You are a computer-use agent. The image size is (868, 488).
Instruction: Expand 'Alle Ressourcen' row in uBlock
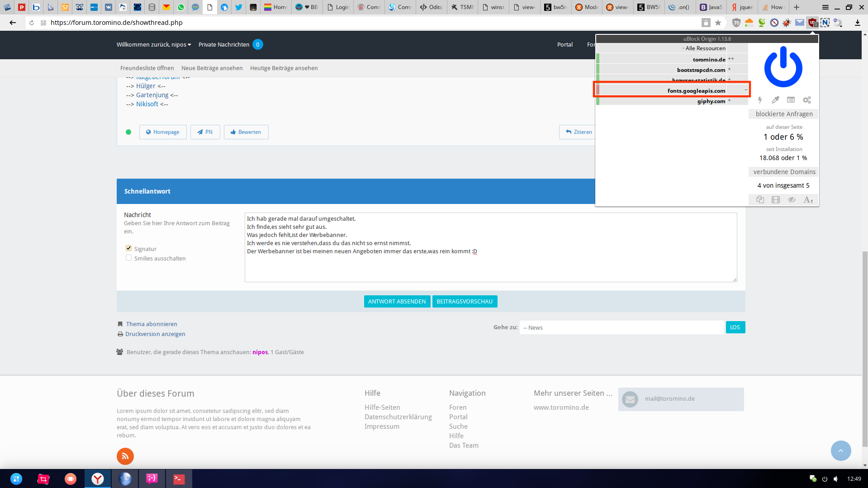[x=705, y=48]
